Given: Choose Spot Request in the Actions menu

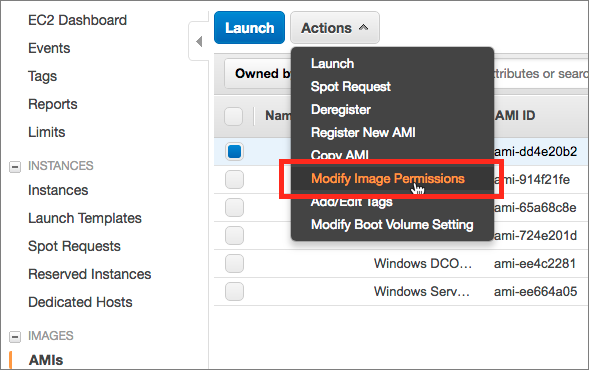Looking at the screenshot, I should coord(350,87).
